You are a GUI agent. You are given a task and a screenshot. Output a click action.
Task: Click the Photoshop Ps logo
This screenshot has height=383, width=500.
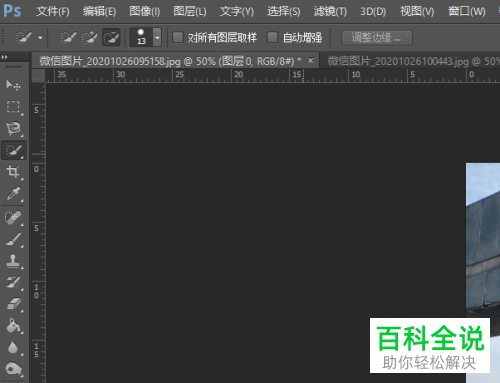click(12, 11)
